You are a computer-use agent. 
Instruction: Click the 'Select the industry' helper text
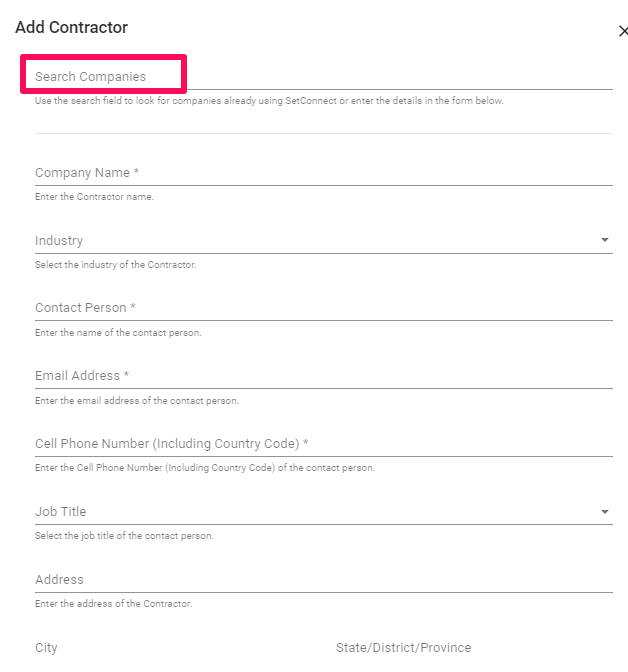coord(116,265)
